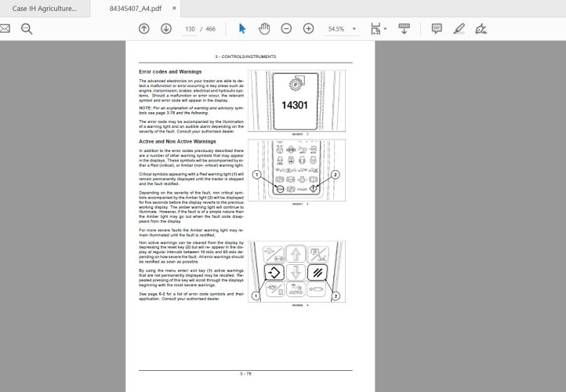The height and width of the screenshot is (392, 566).
Task: Select the 84345407_A4.pdf tab
Action: 129,9
